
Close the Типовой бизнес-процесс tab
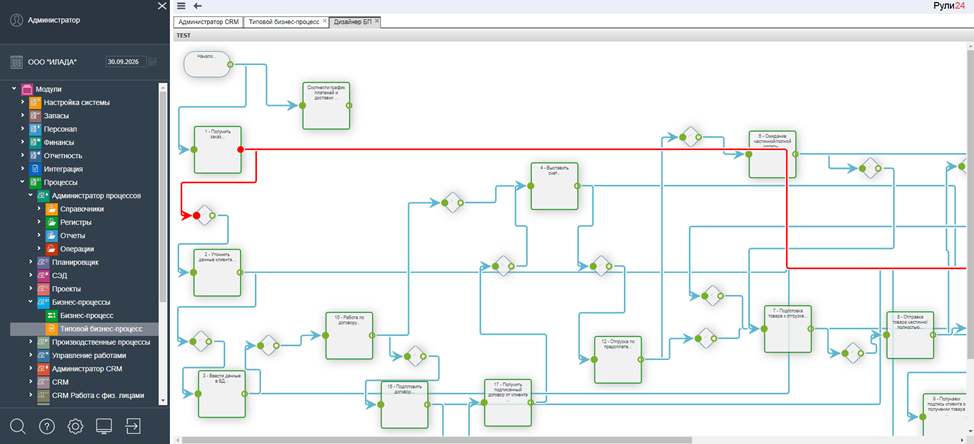(x=325, y=21)
